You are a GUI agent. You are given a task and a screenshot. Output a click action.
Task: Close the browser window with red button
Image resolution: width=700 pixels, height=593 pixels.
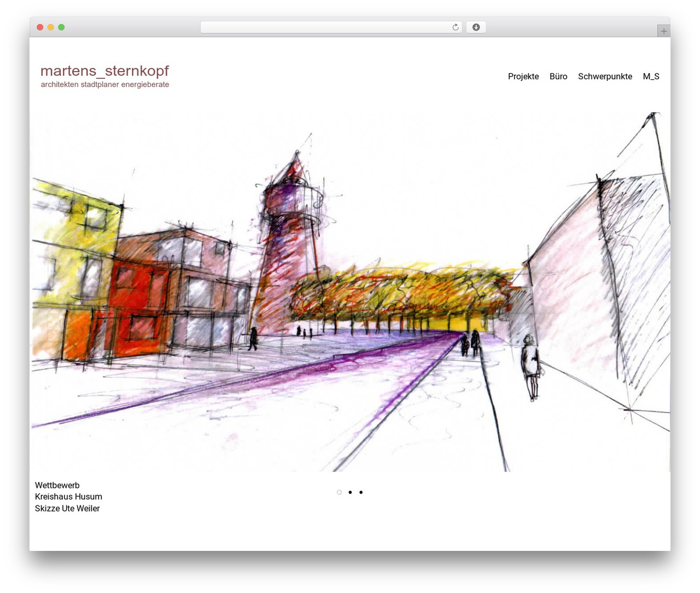pos(40,27)
